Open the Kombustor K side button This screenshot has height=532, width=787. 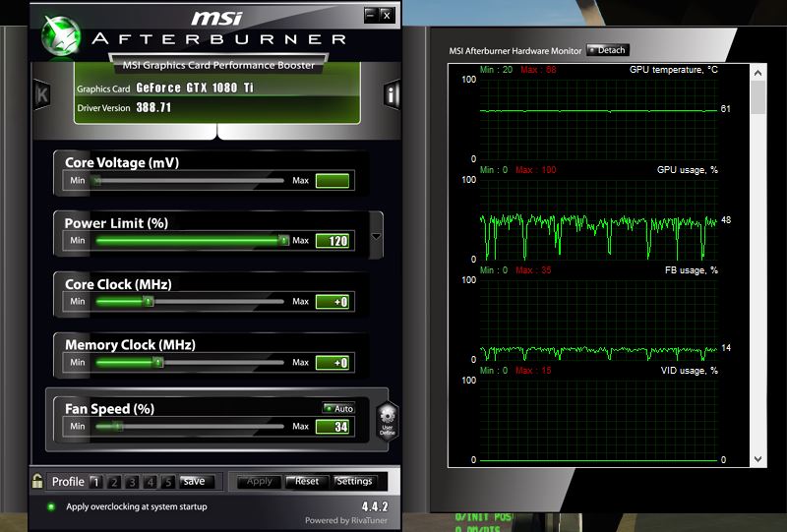[x=42, y=93]
